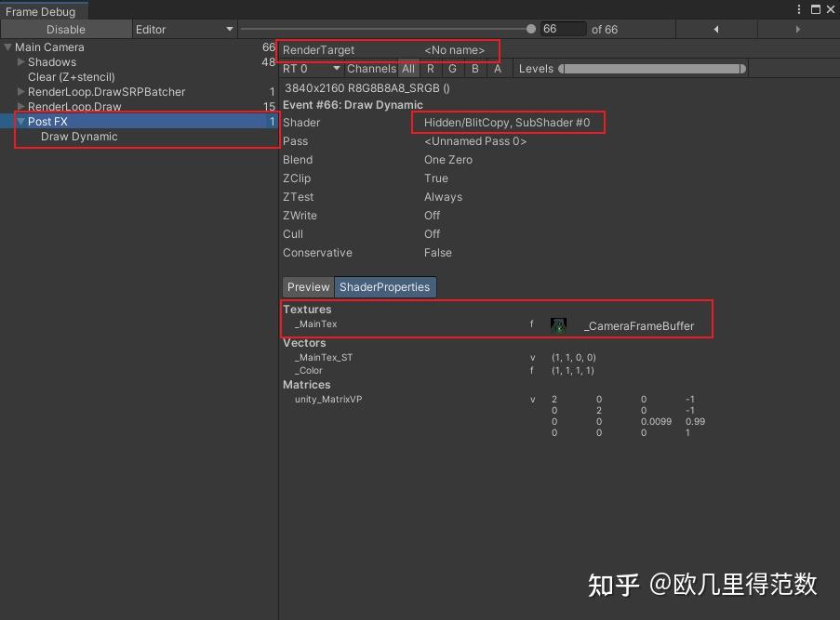Step to previous event using left arrow
This screenshot has width=840, height=620.
point(714,29)
